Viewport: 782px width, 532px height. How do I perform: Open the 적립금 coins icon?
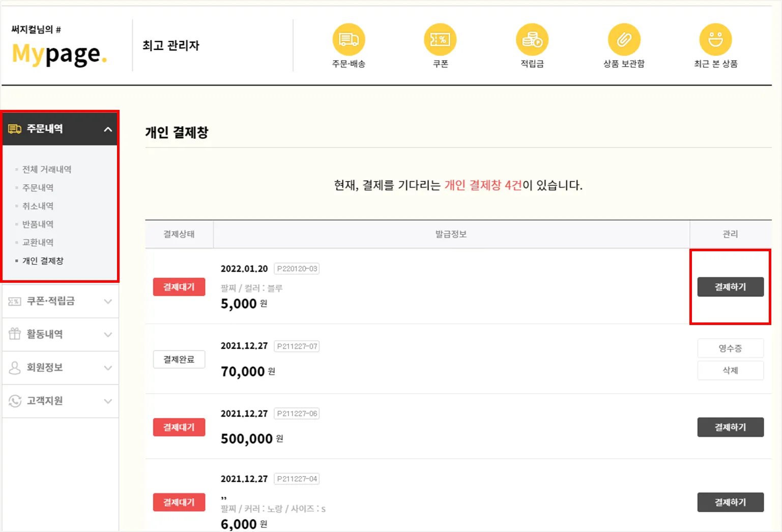point(532,40)
